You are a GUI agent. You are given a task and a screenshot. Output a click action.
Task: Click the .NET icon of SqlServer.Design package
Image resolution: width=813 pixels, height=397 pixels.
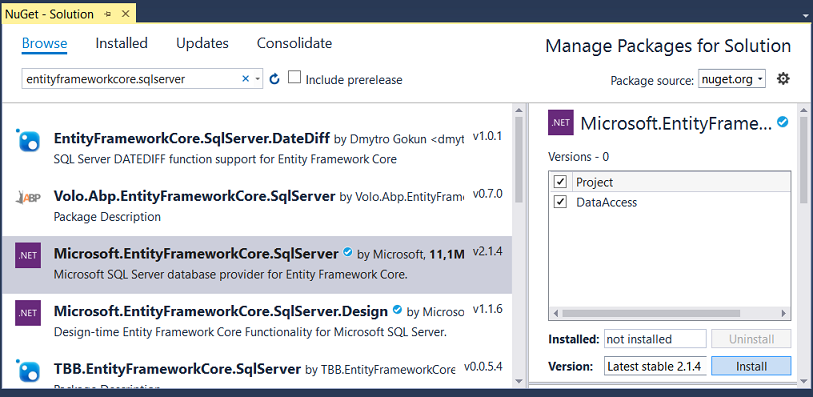(28, 313)
